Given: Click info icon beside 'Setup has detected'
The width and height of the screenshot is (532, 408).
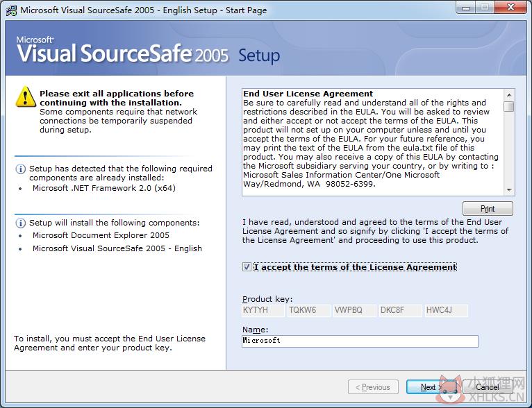Looking at the screenshot, I should point(20,169).
